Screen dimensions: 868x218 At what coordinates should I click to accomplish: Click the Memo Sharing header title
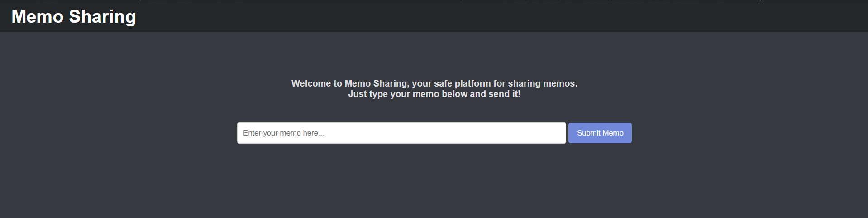tap(74, 17)
